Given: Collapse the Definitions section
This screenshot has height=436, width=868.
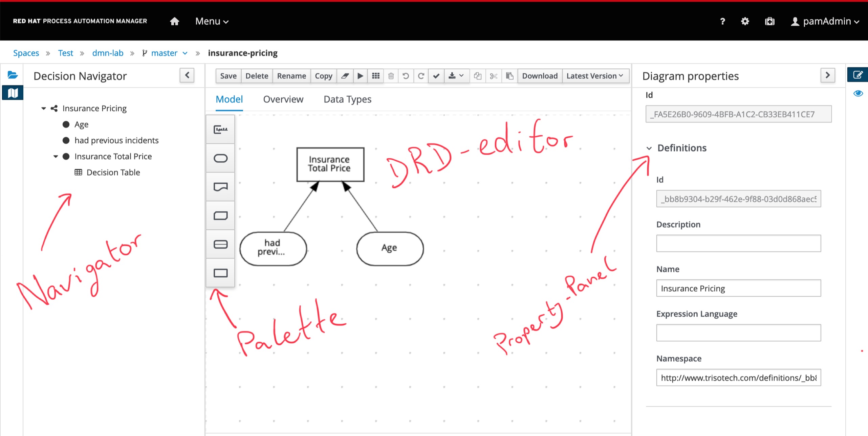Looking at the screenshot, I should click(x=649, y=148).
